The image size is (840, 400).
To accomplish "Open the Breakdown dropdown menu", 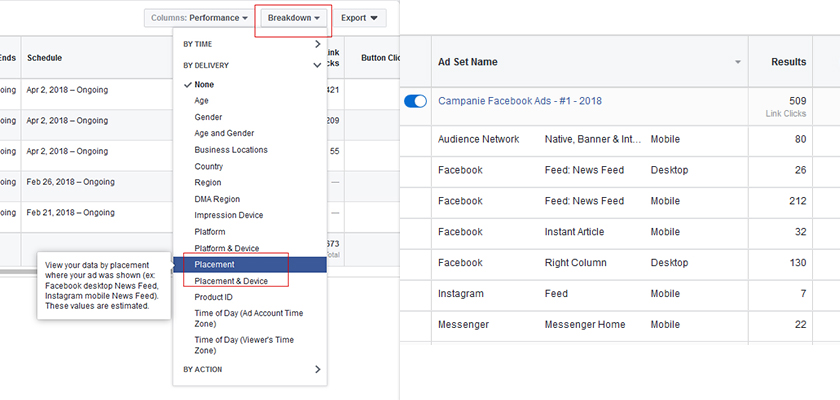I will point(294,18).
